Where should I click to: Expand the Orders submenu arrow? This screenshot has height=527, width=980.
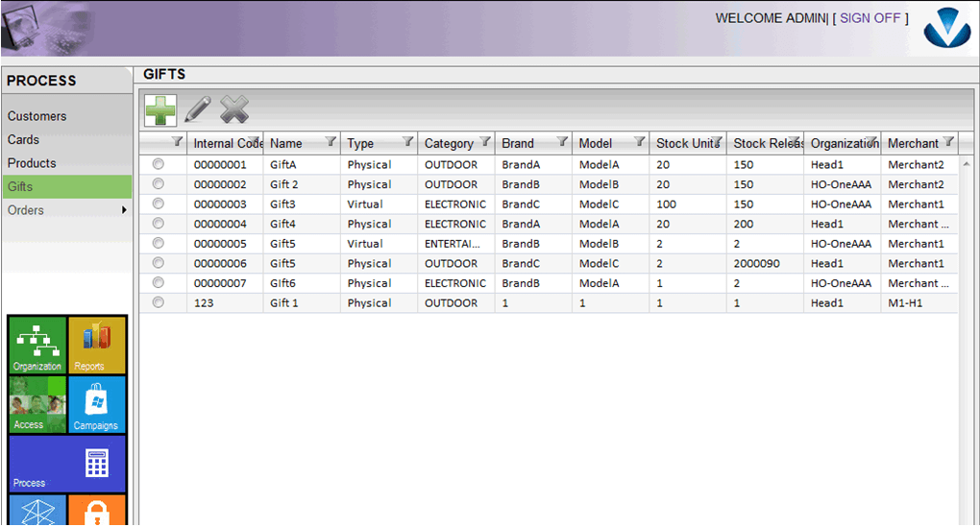pos(124,210)
